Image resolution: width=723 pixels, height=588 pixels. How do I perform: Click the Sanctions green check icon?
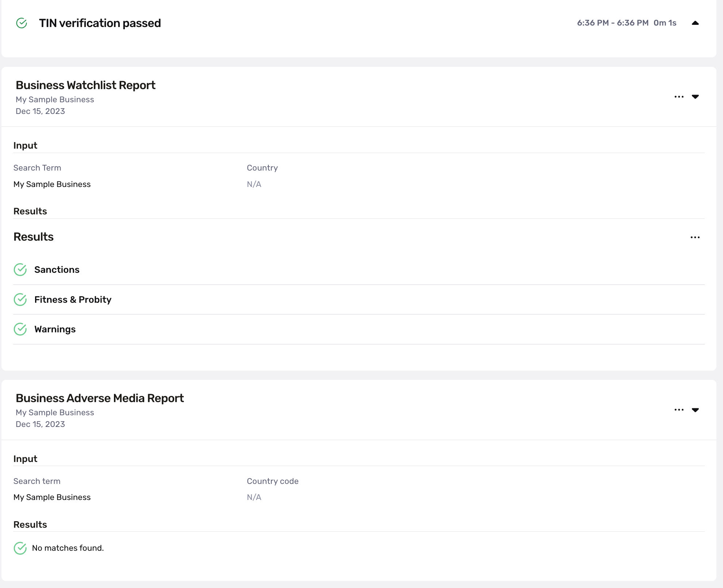tap(20, 270)
